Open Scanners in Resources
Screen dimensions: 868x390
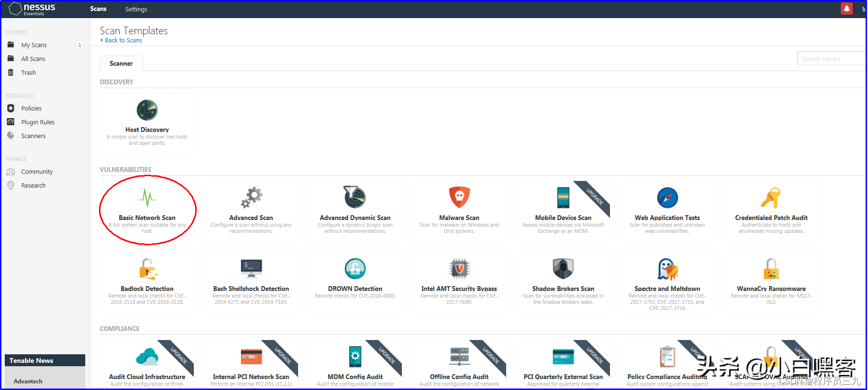tap(33, 136)
